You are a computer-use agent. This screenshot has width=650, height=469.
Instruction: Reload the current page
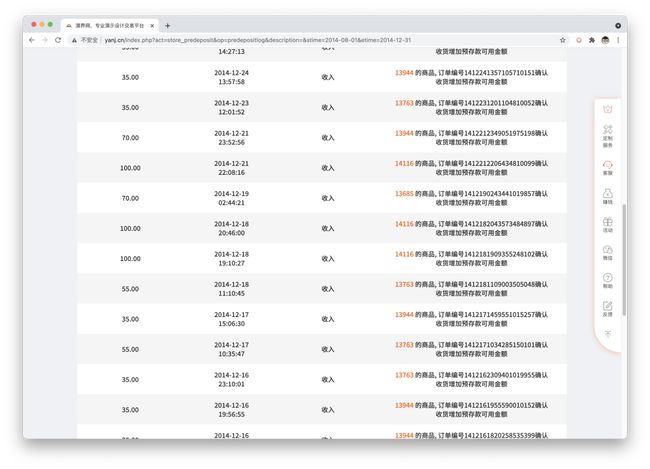tap(58, 40)
